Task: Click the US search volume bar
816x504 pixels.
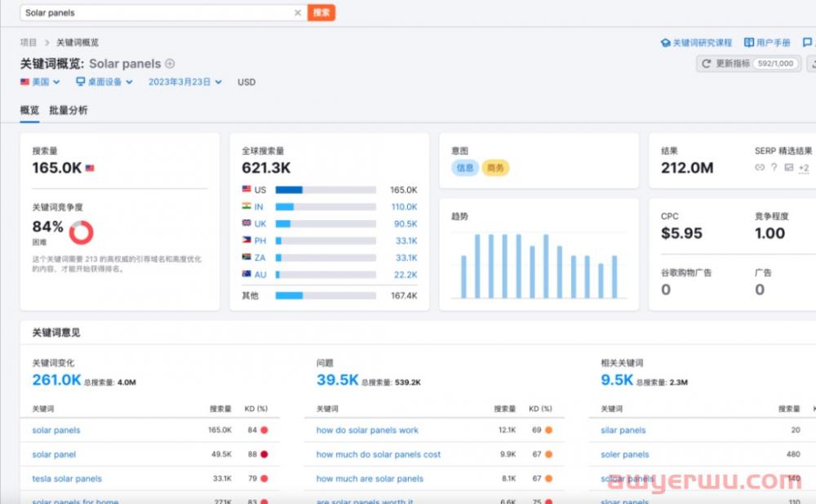Action: tap(326, 190)
